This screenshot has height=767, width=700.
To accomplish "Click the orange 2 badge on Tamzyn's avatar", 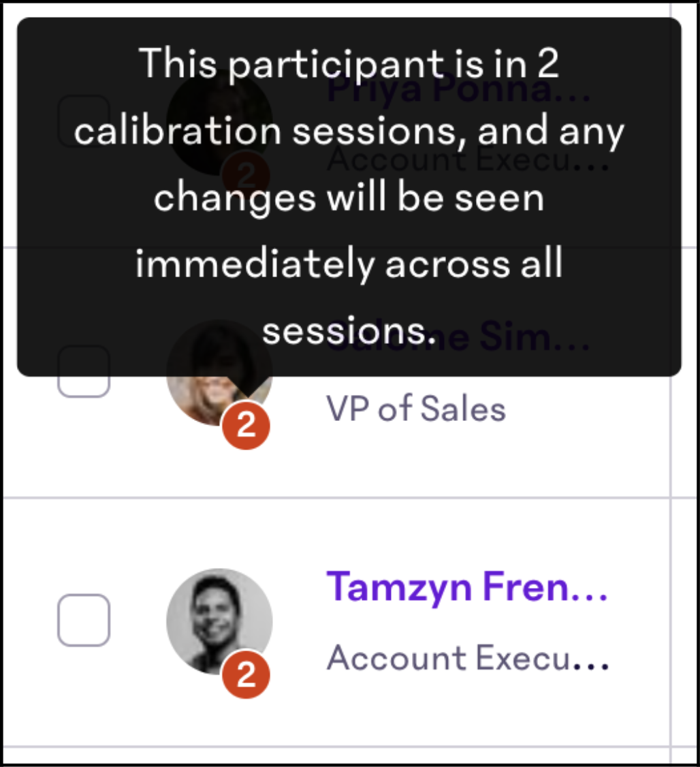I will point(246,674).
